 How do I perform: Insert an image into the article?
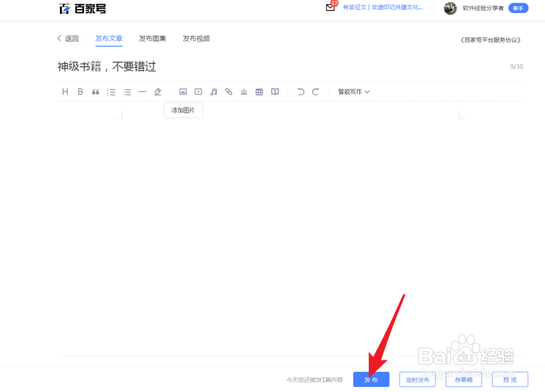pos(184,91)
